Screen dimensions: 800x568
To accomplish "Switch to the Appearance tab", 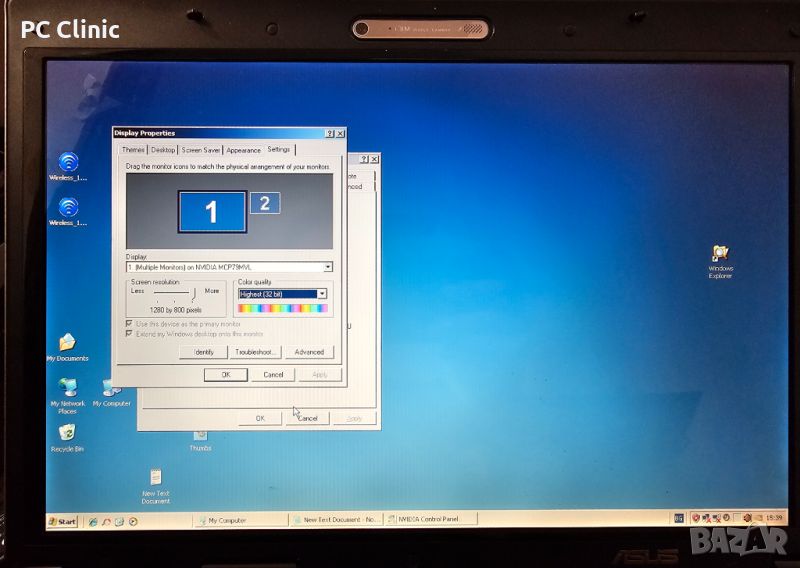I will (x=243, y=150).
